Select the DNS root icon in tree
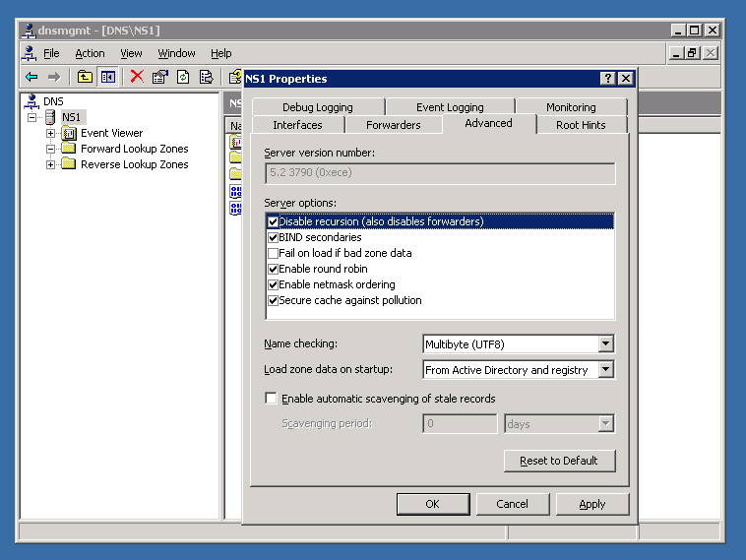 (x=31, y=101)
